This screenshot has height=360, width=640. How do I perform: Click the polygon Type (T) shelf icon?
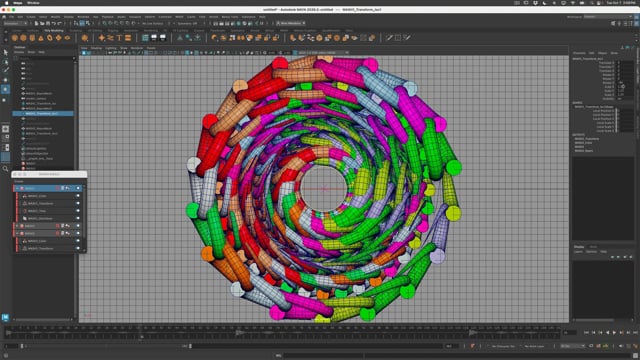[119, 38]
